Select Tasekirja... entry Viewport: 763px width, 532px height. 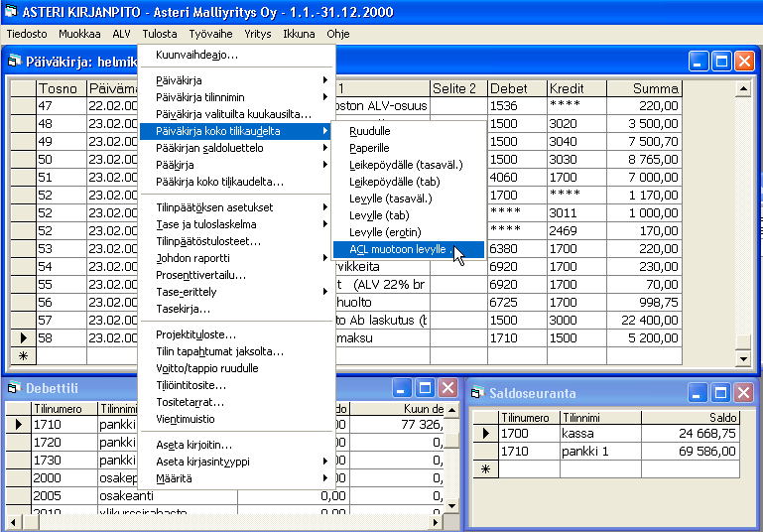click(237, 309)
